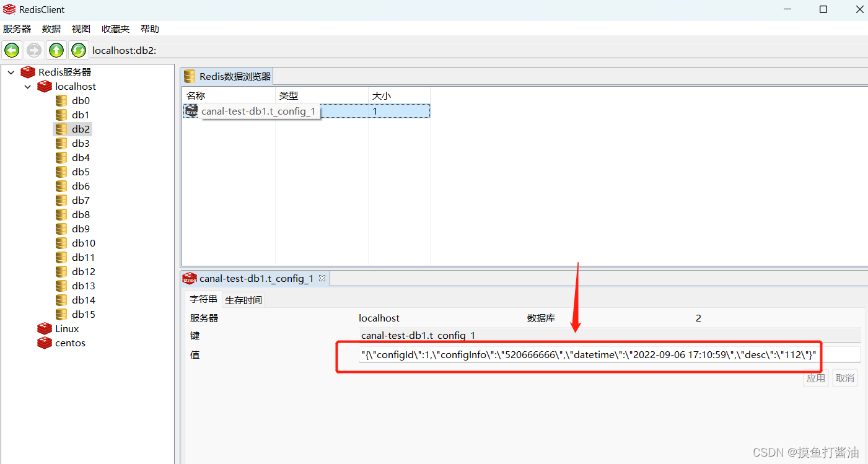Select the db9 database icon
The image size is (868, 464).
pyautogui.click(x=61, y=229)
